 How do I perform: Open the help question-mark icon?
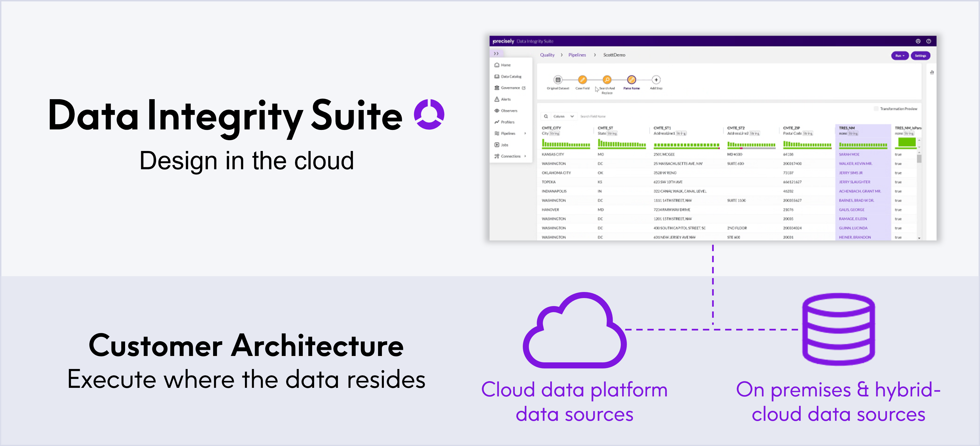click(x=929, y=41)
